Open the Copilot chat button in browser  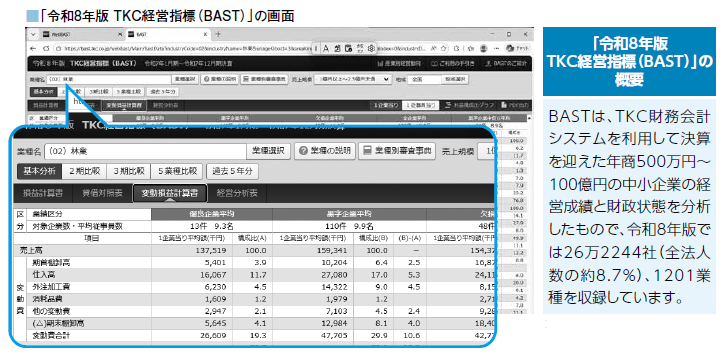coord(517,48)
